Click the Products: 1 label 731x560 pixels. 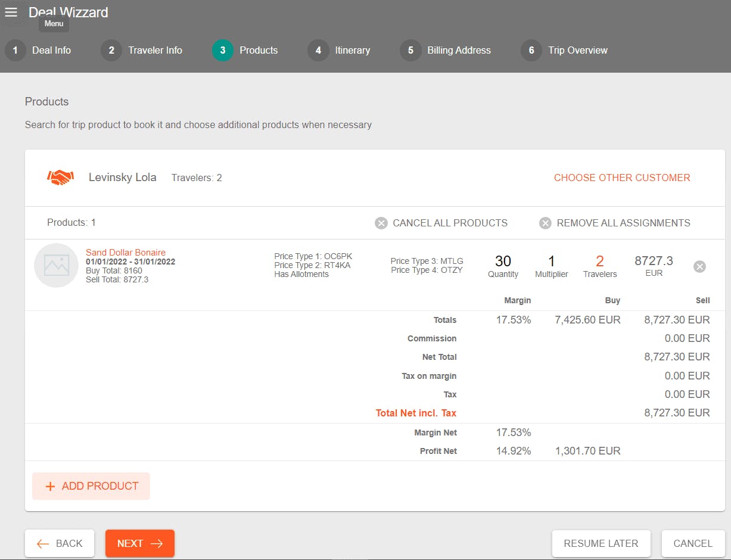(71, 223)
